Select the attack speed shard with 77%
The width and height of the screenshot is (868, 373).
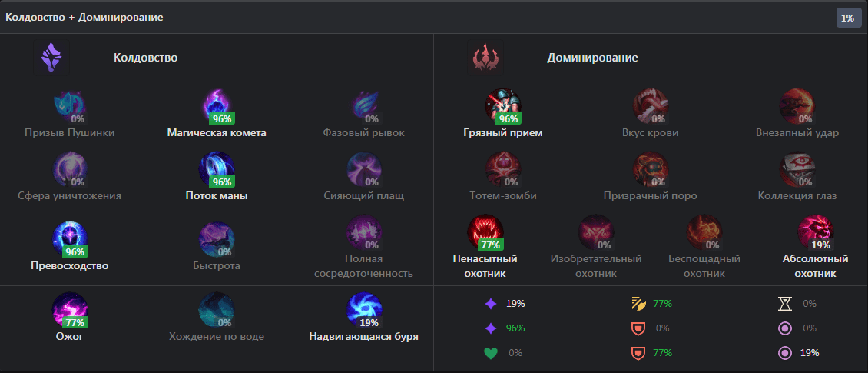(638, 304)
